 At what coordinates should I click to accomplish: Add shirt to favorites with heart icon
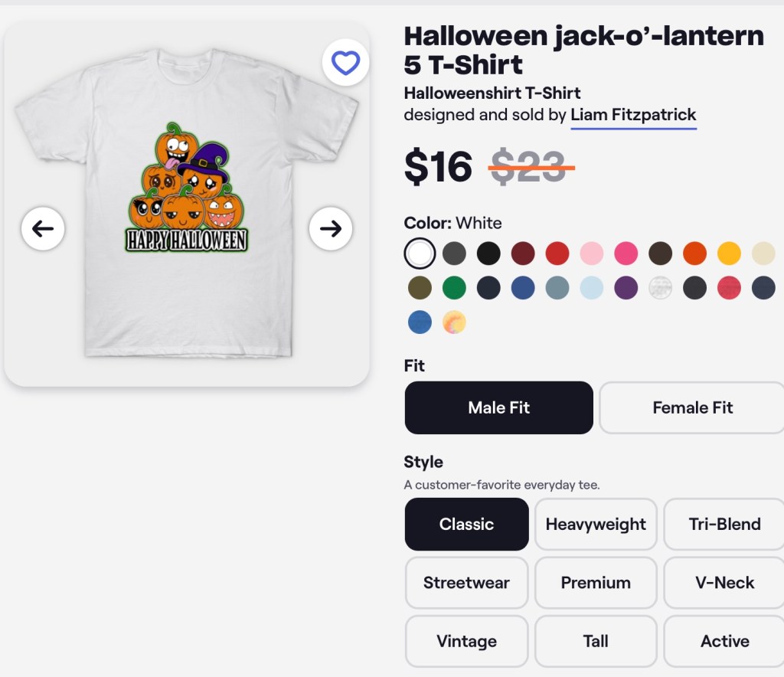(x=345, y=63)
